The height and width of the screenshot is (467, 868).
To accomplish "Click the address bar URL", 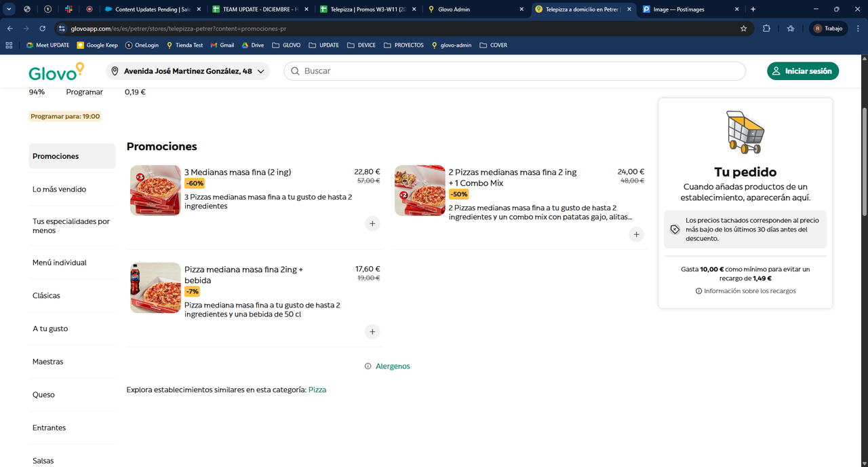I will (x=178, y=29).
